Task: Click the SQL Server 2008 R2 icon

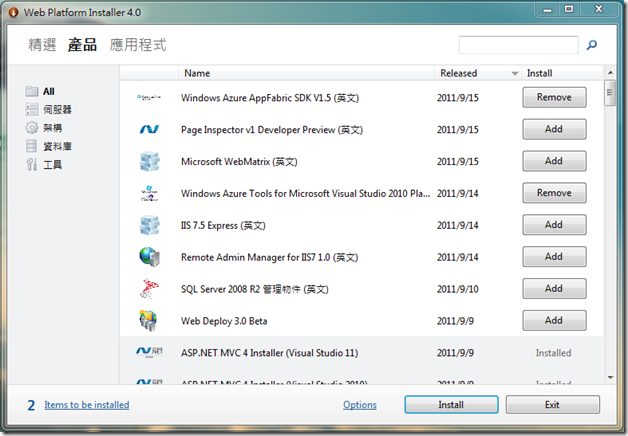Action: pos(150,289)
